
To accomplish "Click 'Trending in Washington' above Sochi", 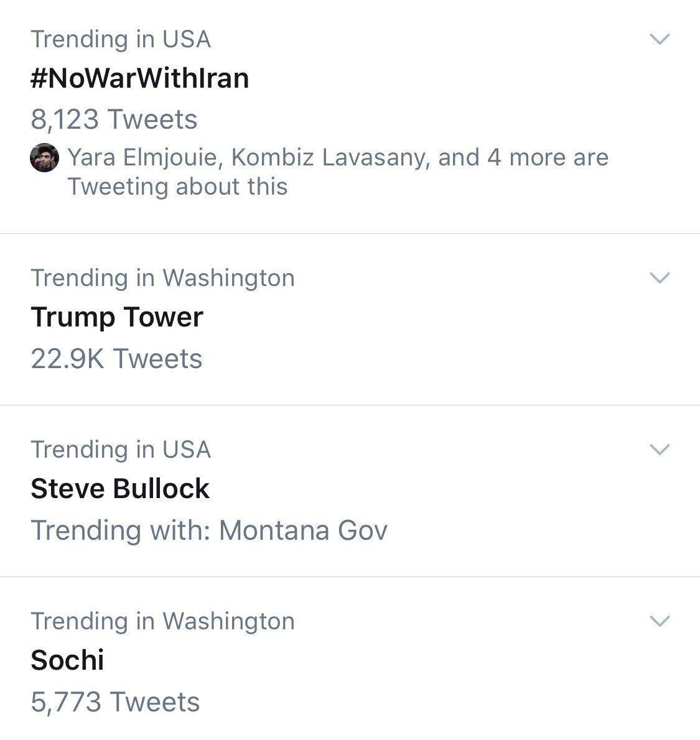I will click(162, 621).
